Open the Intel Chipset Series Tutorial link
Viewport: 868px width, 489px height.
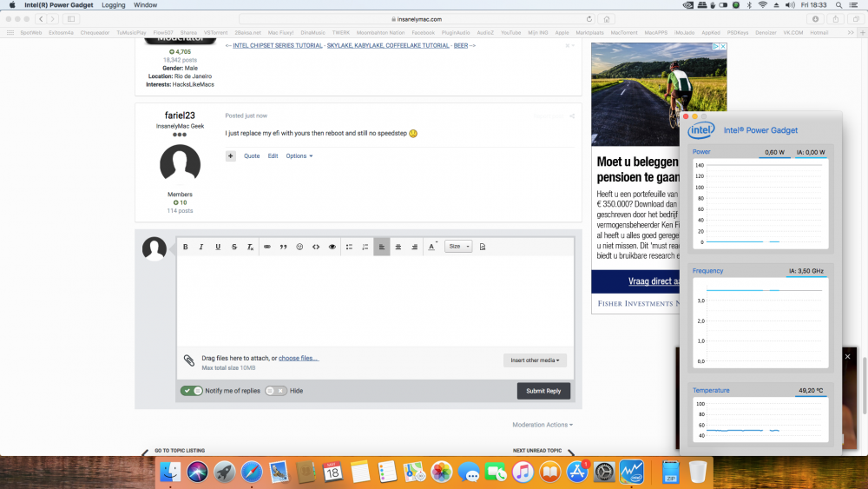[278, 45]
